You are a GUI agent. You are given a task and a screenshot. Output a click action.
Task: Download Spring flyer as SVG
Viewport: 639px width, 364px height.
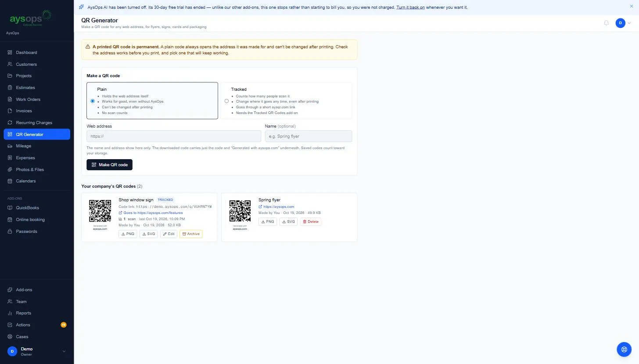288,222
